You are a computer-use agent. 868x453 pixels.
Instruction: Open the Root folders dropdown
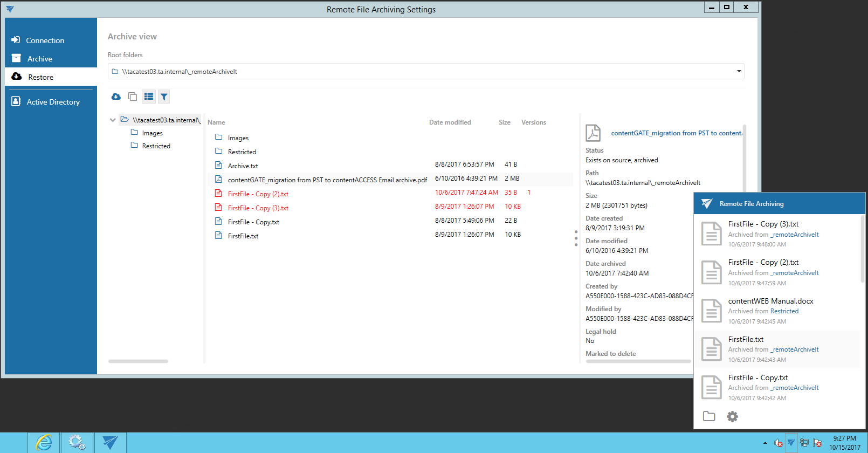[739, 71]
